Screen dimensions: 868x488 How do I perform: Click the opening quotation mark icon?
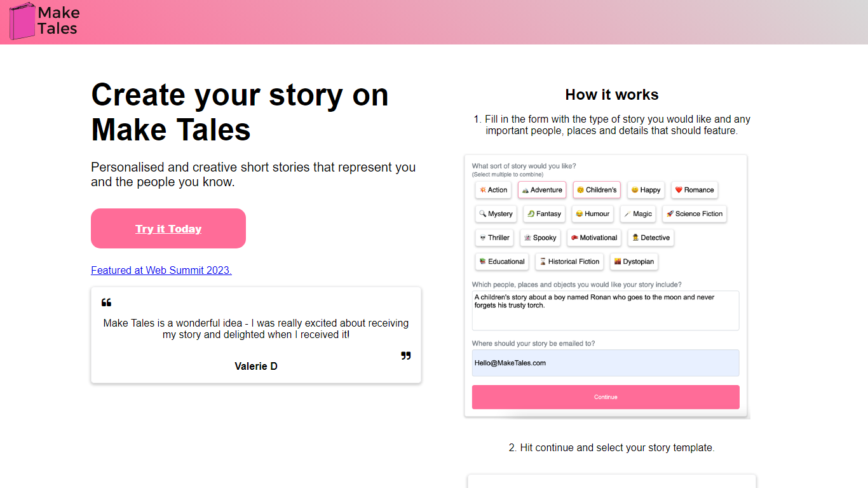[106, 302]
